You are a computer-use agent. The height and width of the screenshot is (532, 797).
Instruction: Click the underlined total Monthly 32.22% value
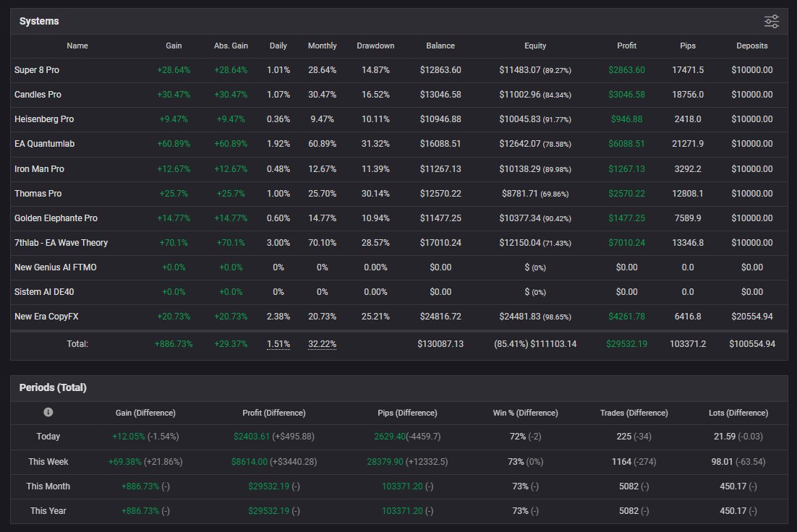322,344
